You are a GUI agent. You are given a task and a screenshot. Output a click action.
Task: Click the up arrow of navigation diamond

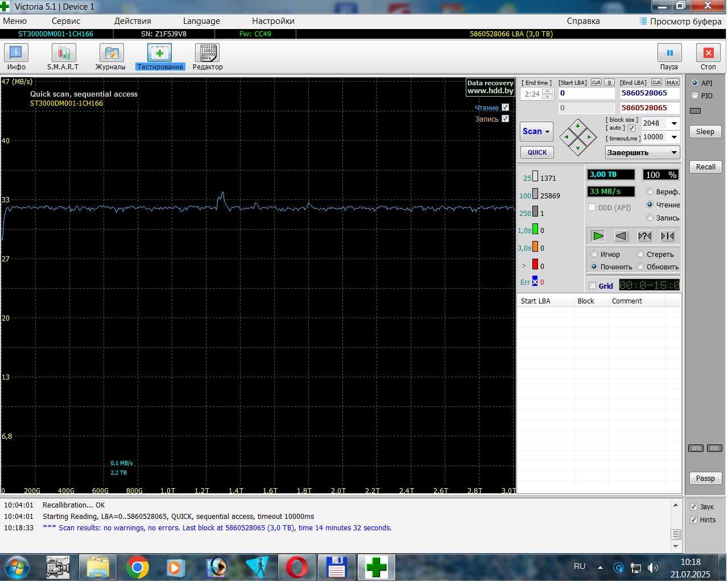[578, 126]
